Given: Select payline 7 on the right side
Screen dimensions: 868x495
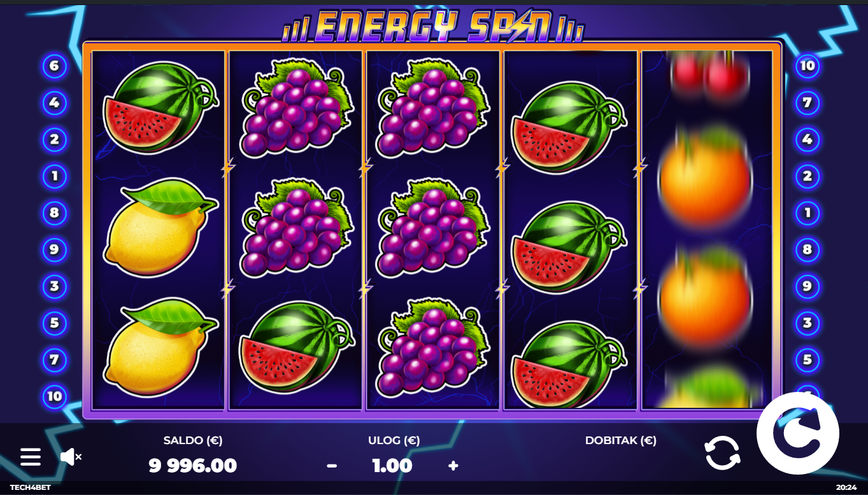Looking at the screenshot, I should click(807, 102).
